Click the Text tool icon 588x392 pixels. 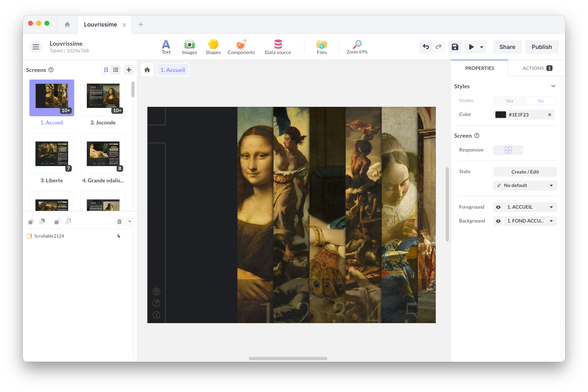click(166, 46)
